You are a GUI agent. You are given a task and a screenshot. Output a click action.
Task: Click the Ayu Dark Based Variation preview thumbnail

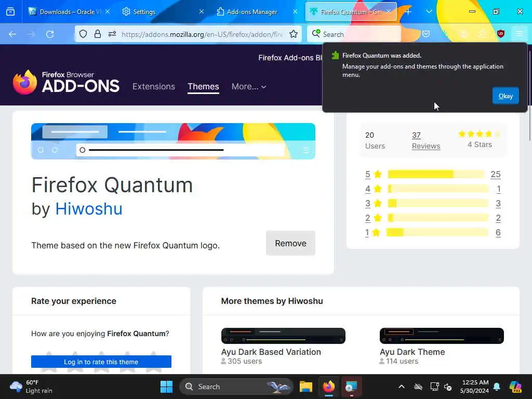283,336
